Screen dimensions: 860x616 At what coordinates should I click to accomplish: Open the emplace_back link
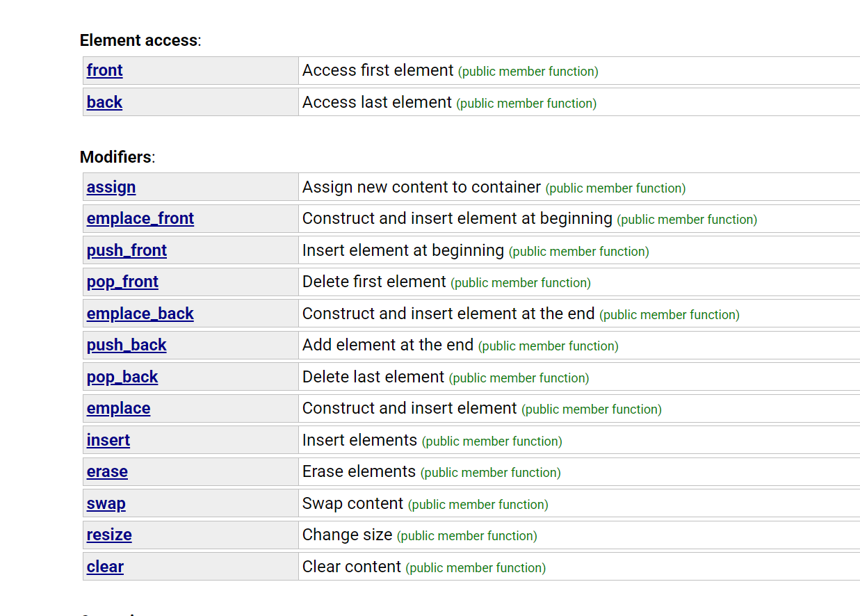point(140,314)
